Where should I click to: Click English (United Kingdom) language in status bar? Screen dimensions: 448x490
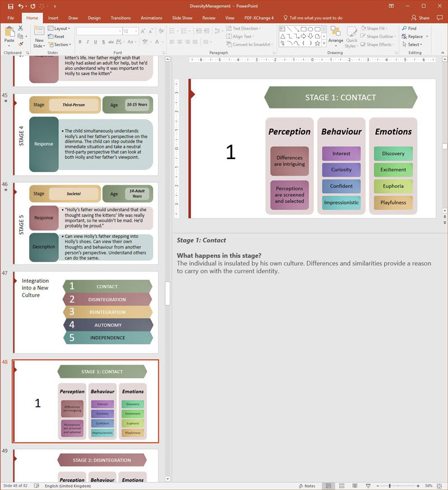click(68, 486)
